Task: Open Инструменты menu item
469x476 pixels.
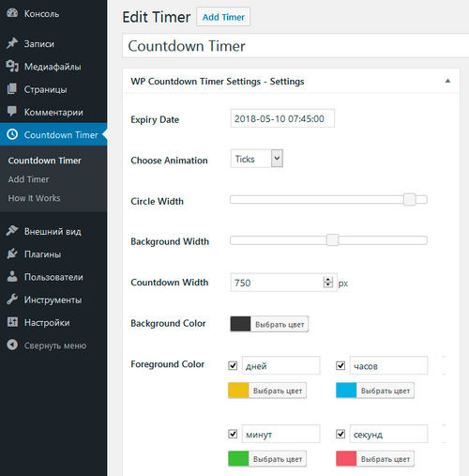Action: (53, 299)
